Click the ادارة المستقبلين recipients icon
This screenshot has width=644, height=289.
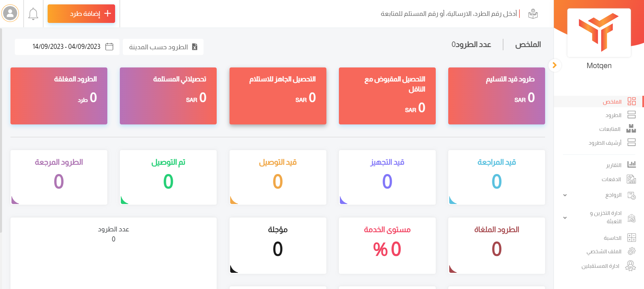point(630,266)
